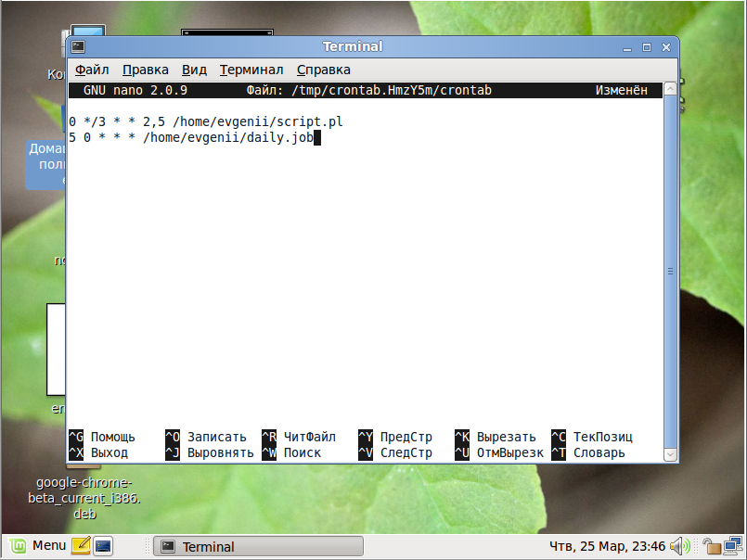This screenshot has width=747, height=560.
Task: Click the line containing /home/evgenii/script.pl
Action: pyautogui.click(x=206, y=121)
